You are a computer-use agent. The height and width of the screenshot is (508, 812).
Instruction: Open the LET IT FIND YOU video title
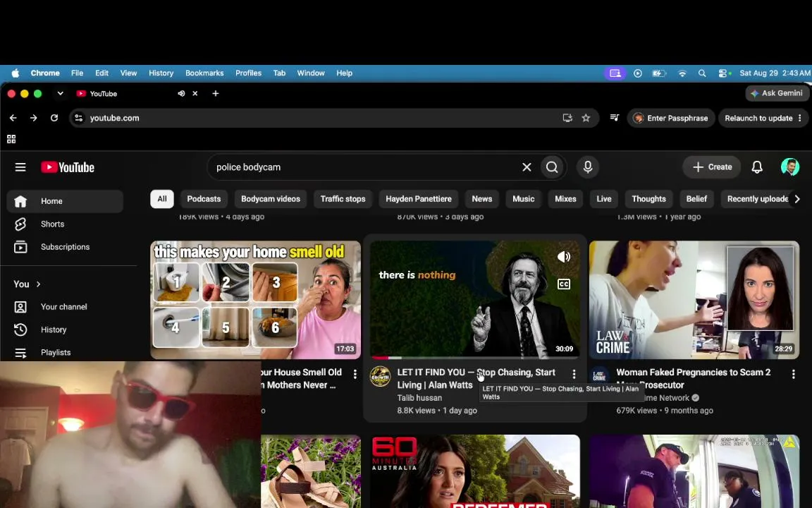pos(476,379)
